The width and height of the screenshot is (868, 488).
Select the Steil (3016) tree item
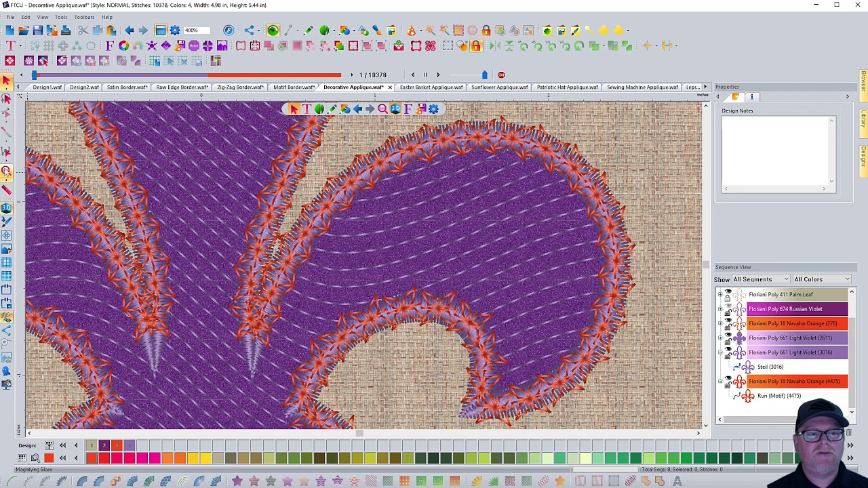click(x=770, y=367)
